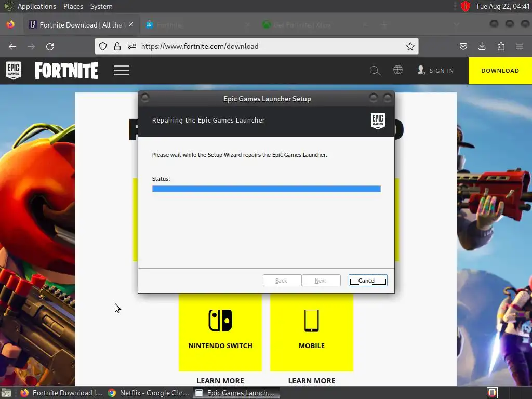Viewport: 532px width, 399px height.
Task: Click the tracking protection shield icon
Action: pos(103,46)
